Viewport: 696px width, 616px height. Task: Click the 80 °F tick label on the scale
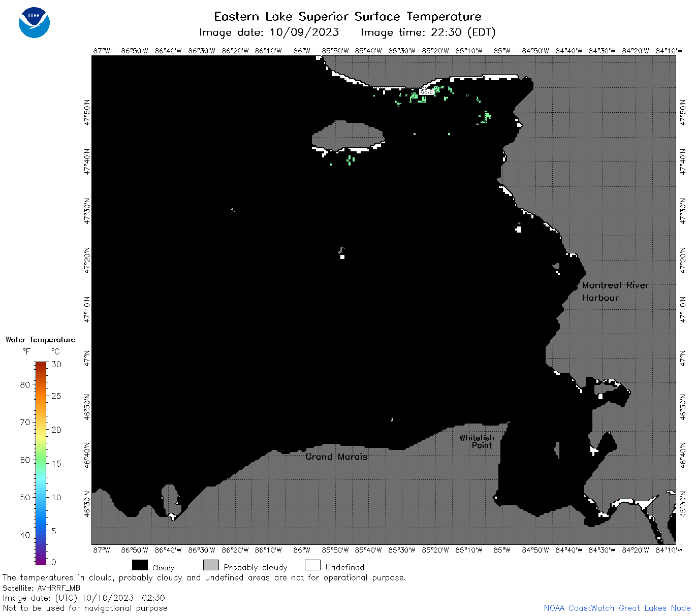point(25,384)
